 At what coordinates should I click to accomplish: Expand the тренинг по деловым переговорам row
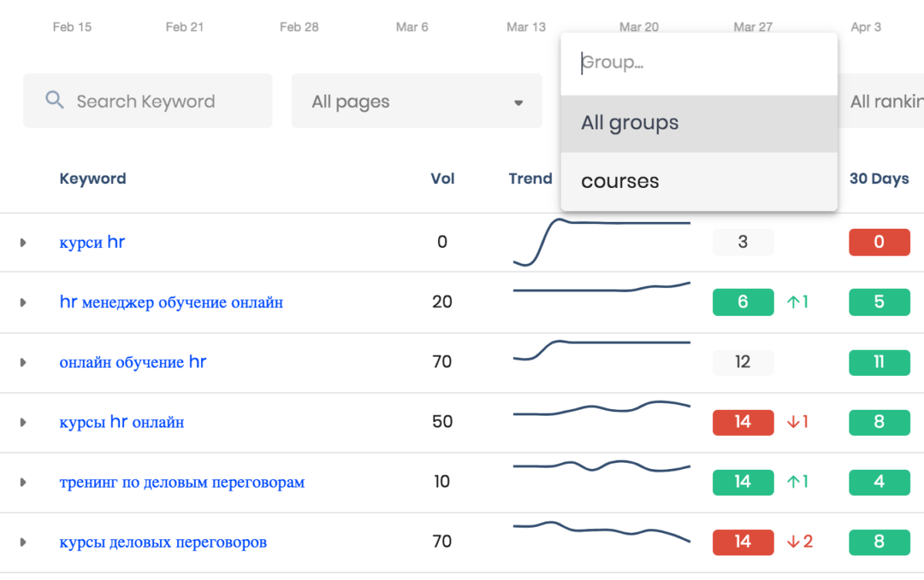[23, 482]
